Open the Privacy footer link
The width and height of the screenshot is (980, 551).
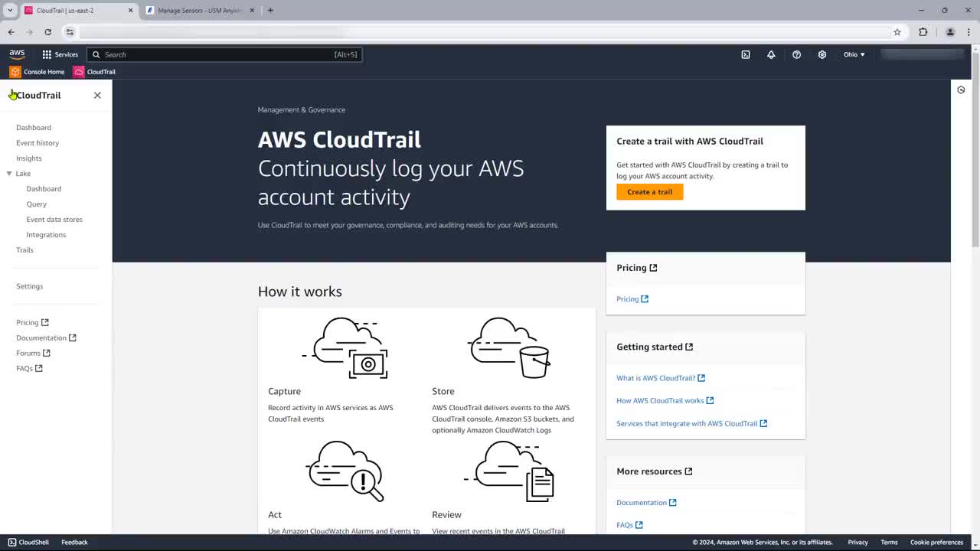[x=857, y=542]
